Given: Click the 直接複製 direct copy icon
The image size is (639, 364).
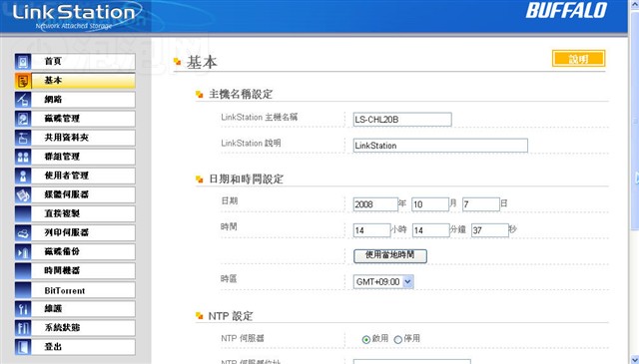Looking at the screenshot, I should [23, 213].
